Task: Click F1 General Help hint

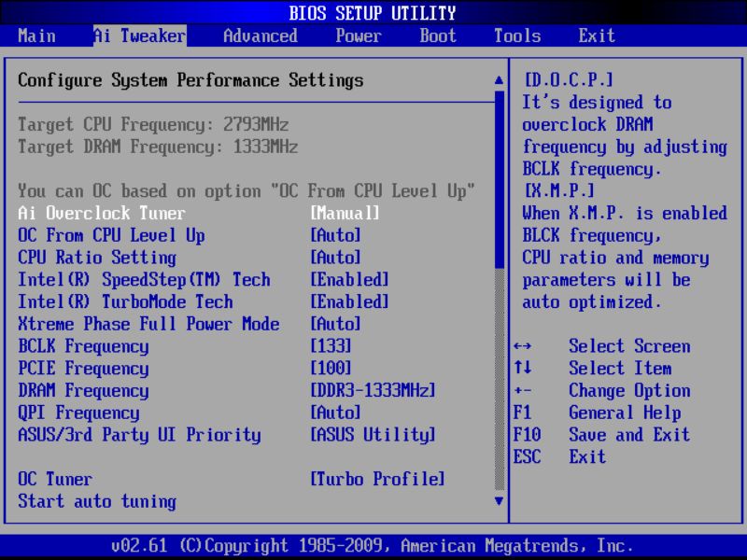Action: tap(597, 413)
